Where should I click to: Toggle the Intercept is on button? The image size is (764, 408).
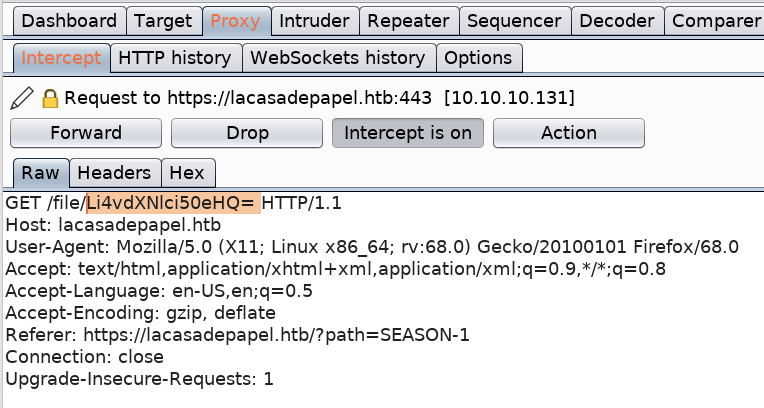point(408,132)
